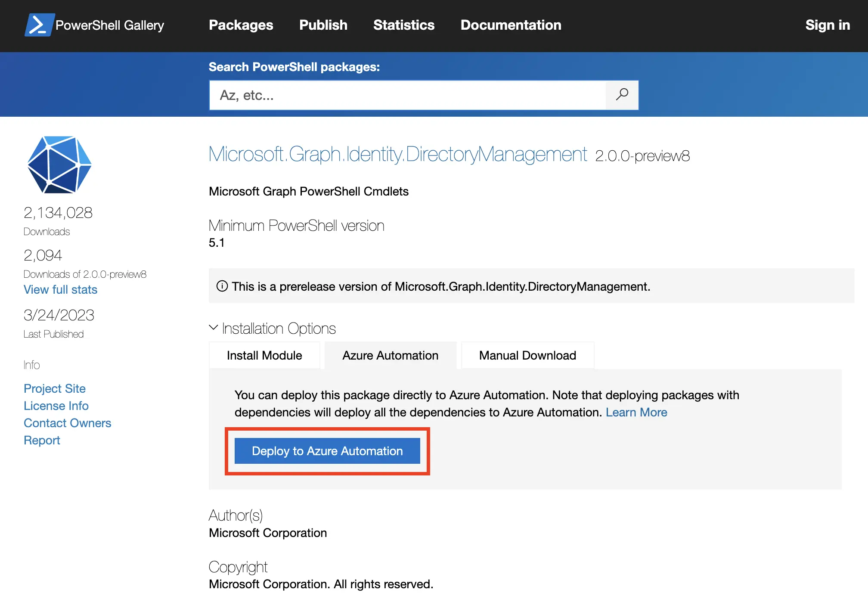This screenshot has width=868, height=599.
Task: Click the prerelease info circle icon
Action: [222, 286]
